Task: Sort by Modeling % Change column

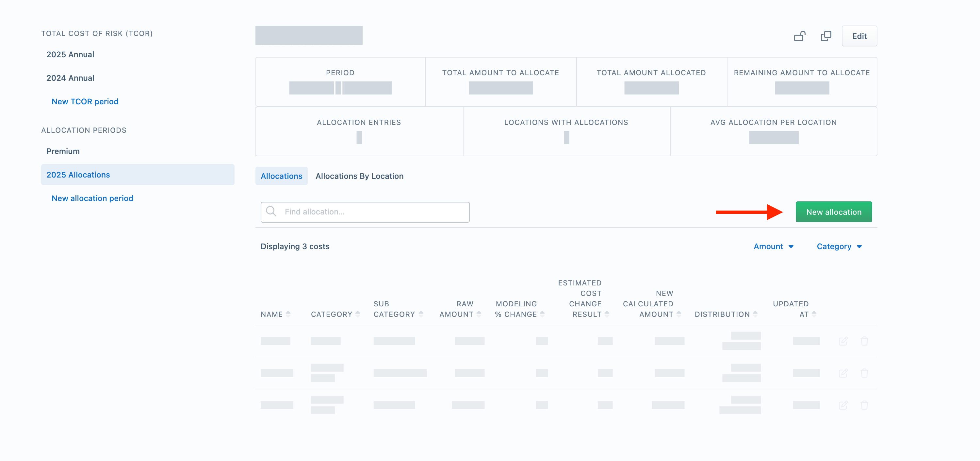Action: point(520,309)
